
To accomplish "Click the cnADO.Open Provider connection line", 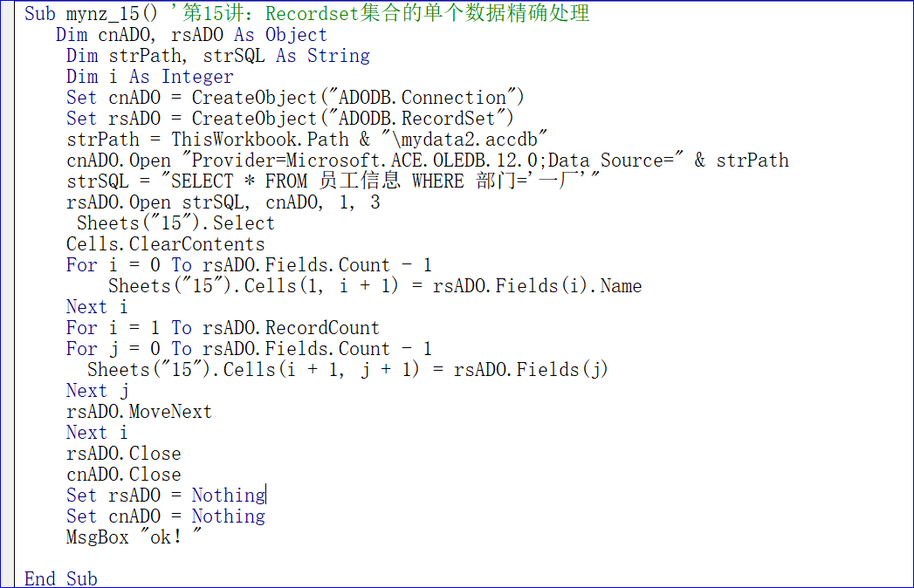I will tap(427, 161).
